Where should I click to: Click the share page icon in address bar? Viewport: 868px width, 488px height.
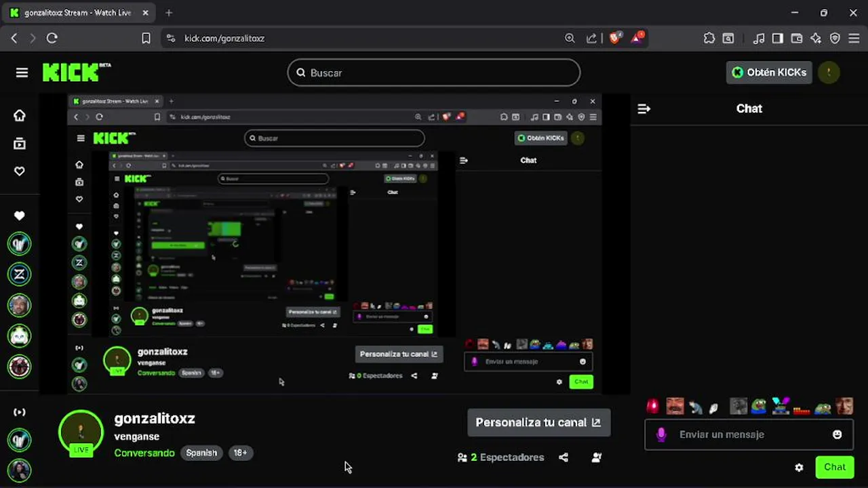click(x=591, y=38)
